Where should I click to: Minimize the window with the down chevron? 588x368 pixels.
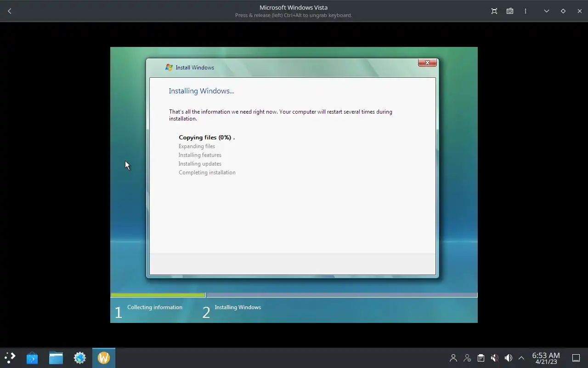[547, 11]
